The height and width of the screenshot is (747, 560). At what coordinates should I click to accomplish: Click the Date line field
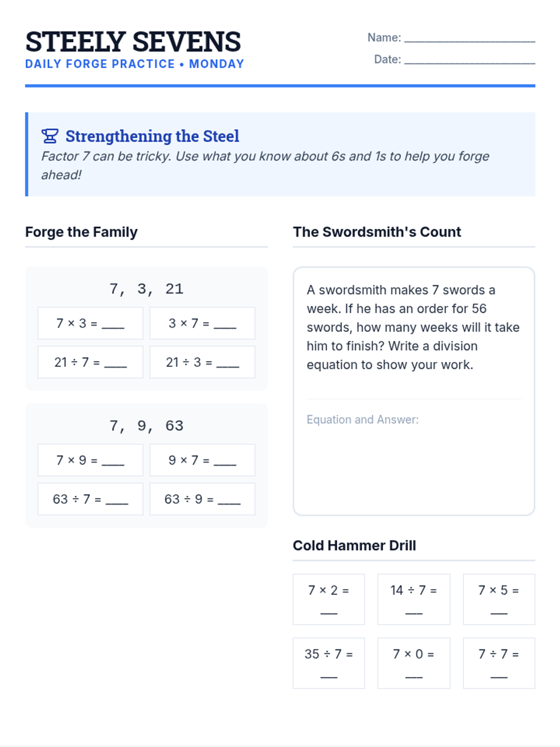(x=469, y=59)
